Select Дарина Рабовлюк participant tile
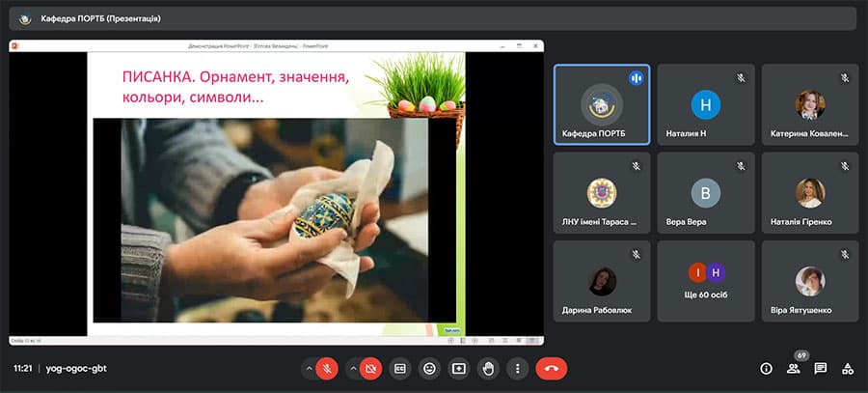Screen dimensions: 868x393 (602, 281)
